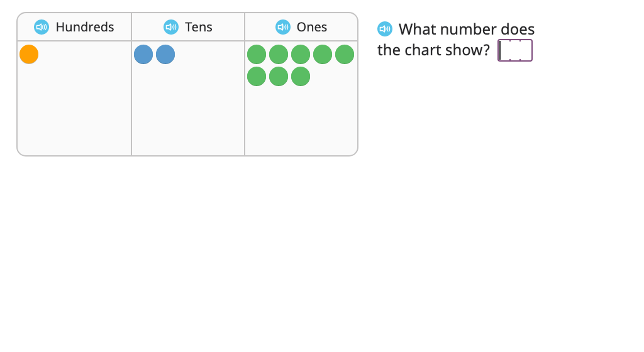
Task: Play audio for the Tens column label
Action: (x=171, y=27)
